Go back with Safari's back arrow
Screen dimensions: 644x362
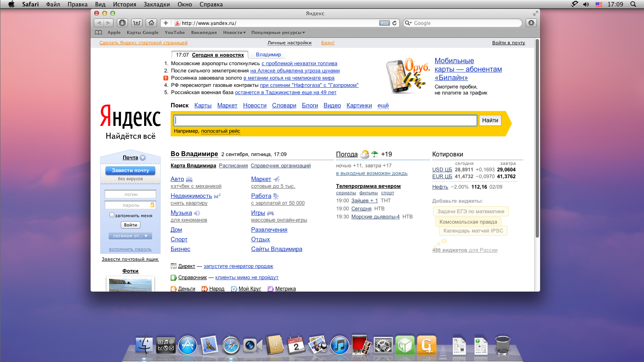pyautogui.click(x=99, y=23)
